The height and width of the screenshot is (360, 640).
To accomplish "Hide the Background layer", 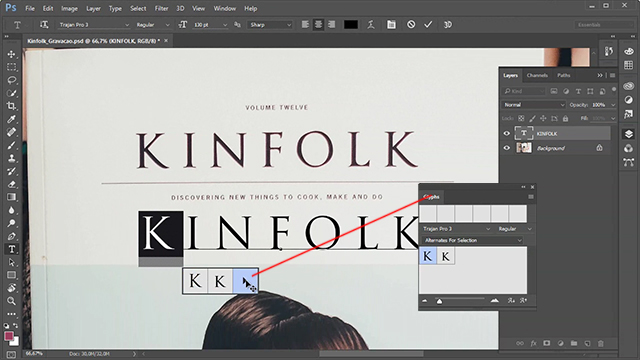I will [x=507, y=148].
